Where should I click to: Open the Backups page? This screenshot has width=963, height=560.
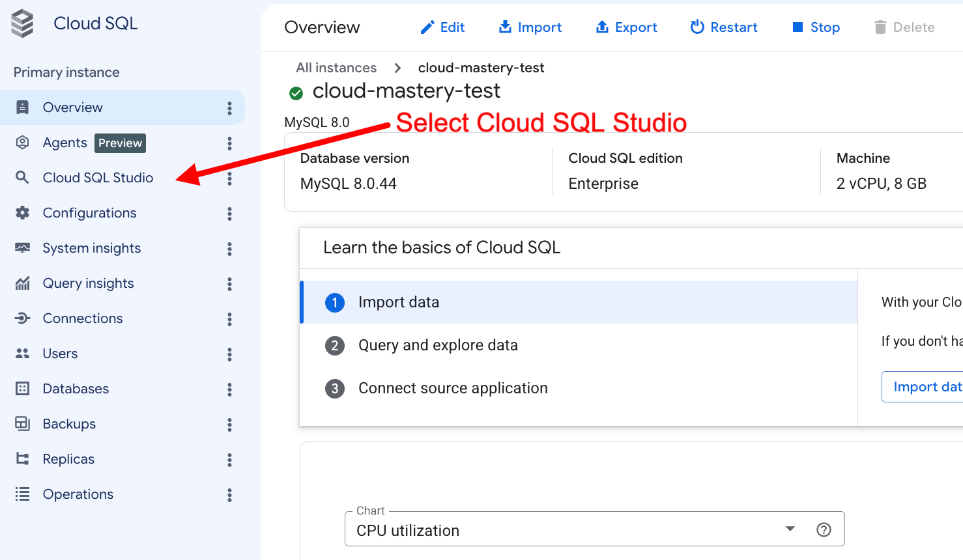(122, 424)
